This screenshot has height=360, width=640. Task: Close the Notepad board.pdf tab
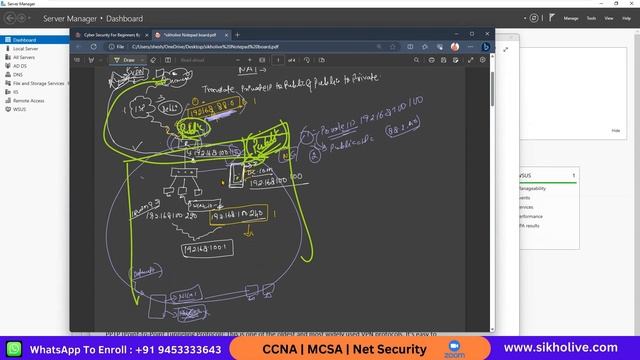point(226,35)
